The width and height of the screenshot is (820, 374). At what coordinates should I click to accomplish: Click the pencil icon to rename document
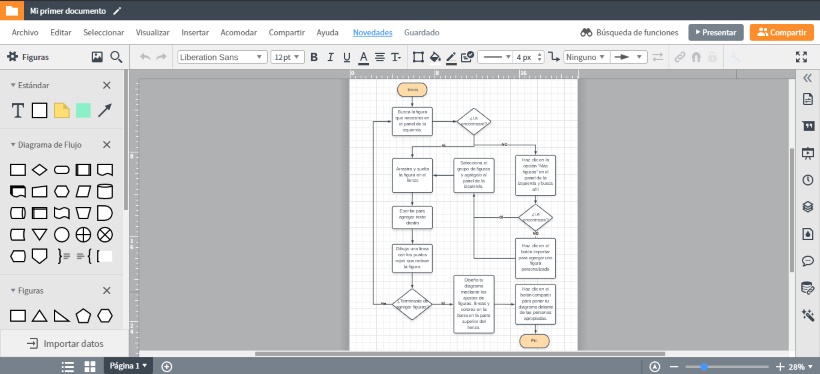117,10
